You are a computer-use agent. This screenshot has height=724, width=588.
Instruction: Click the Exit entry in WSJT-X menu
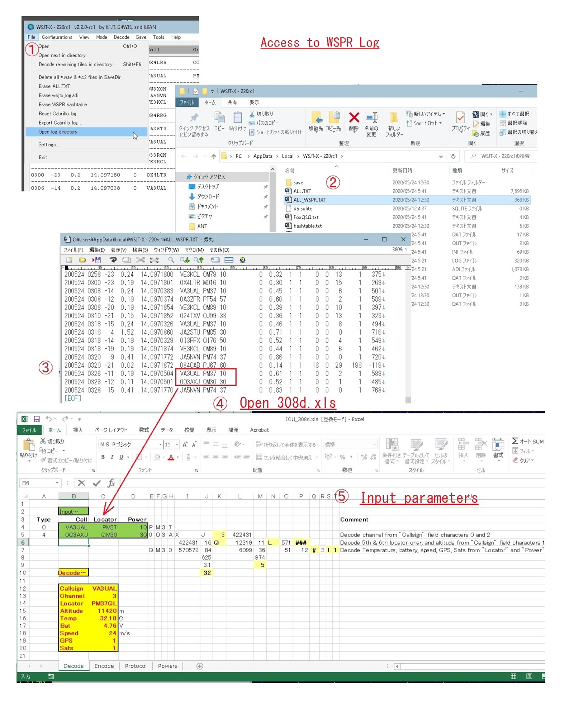(43, 157)
